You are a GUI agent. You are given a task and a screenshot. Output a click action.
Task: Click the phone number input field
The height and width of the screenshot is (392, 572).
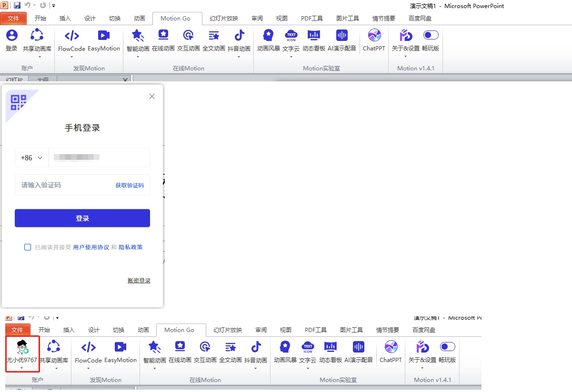100,157
